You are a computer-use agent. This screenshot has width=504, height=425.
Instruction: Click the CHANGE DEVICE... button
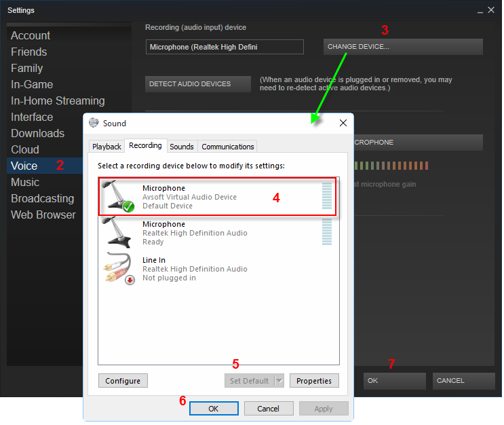point(403,47)
